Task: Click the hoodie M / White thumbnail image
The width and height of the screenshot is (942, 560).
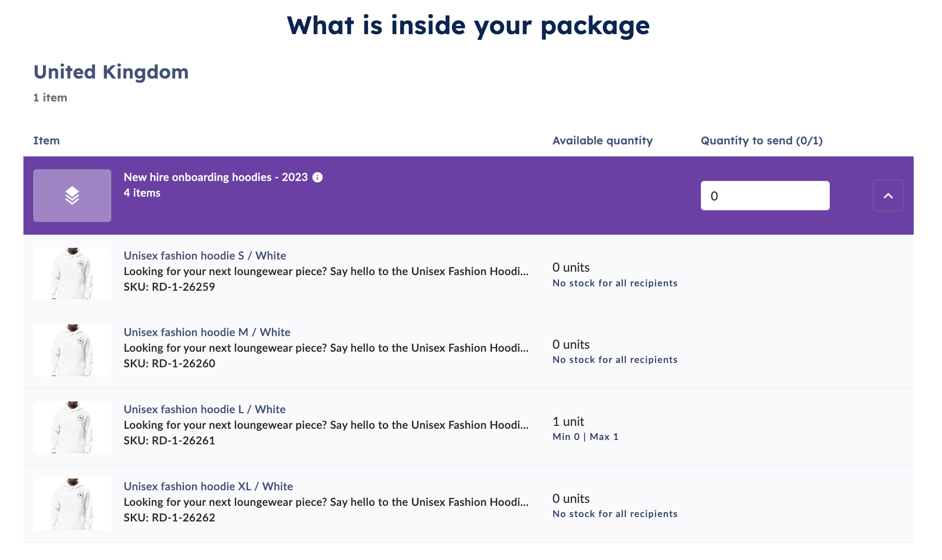Action: [72, 350]
